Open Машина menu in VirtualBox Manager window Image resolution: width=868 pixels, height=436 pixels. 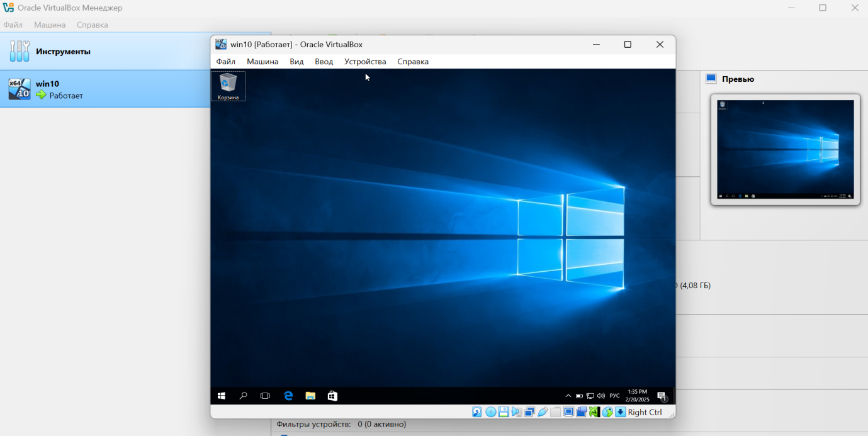[x=50, y=25]
